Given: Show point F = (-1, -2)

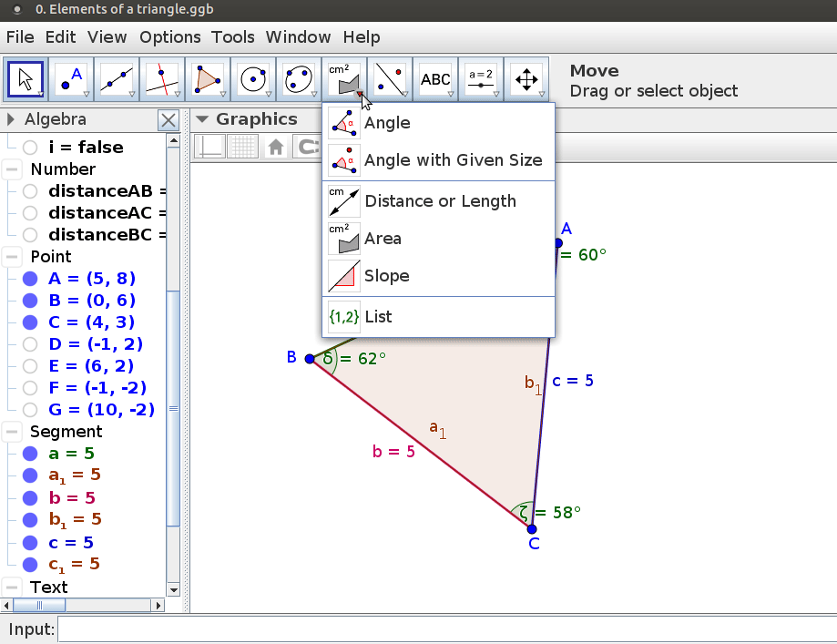Looking at the screenshot, I should point(30,388).
